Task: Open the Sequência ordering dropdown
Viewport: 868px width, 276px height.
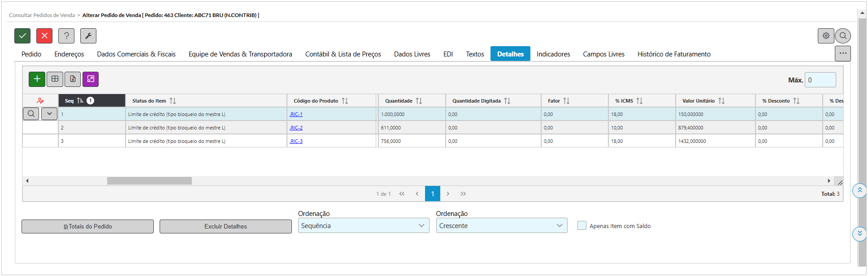Action: click(363, 226)
